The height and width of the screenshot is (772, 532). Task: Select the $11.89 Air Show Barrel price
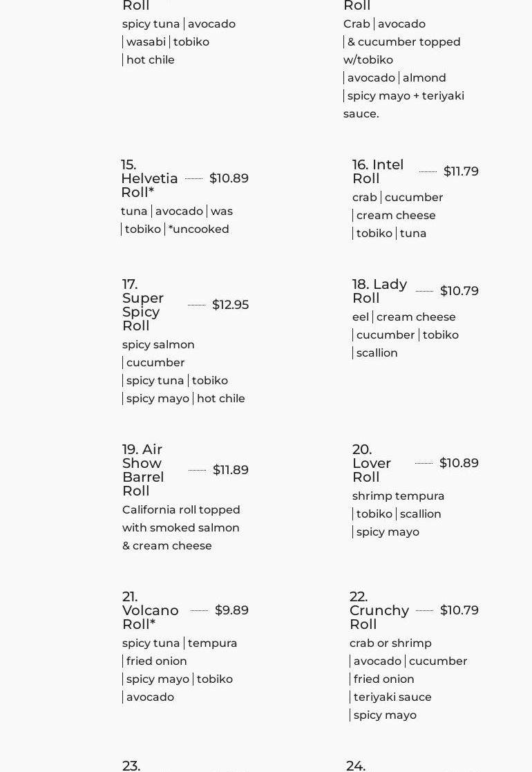tap(230, 470)
